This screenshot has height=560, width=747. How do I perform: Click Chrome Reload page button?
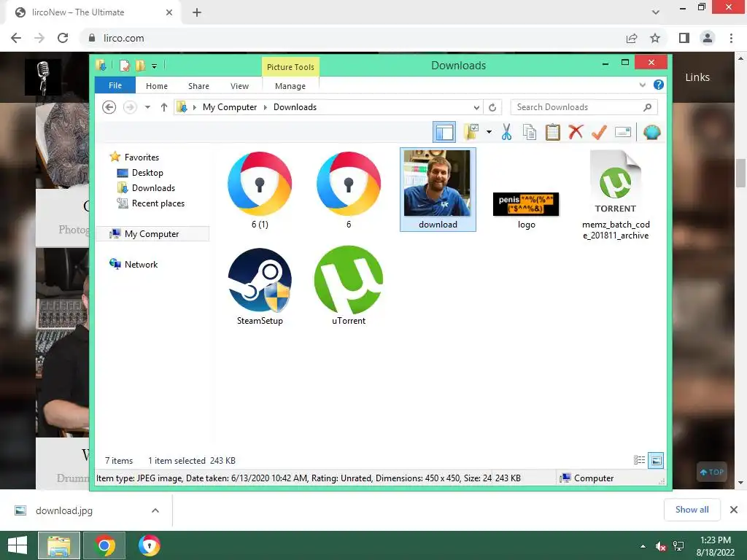(63, 38)
